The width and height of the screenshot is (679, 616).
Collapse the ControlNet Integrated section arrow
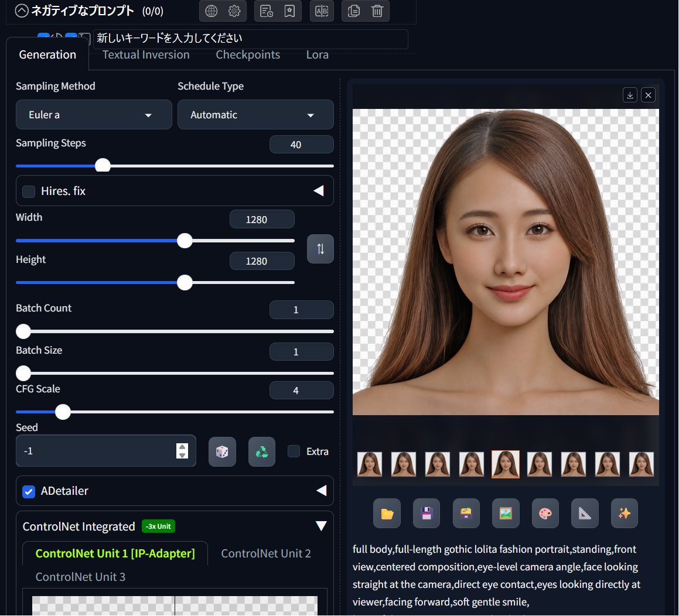click(321, 526)
